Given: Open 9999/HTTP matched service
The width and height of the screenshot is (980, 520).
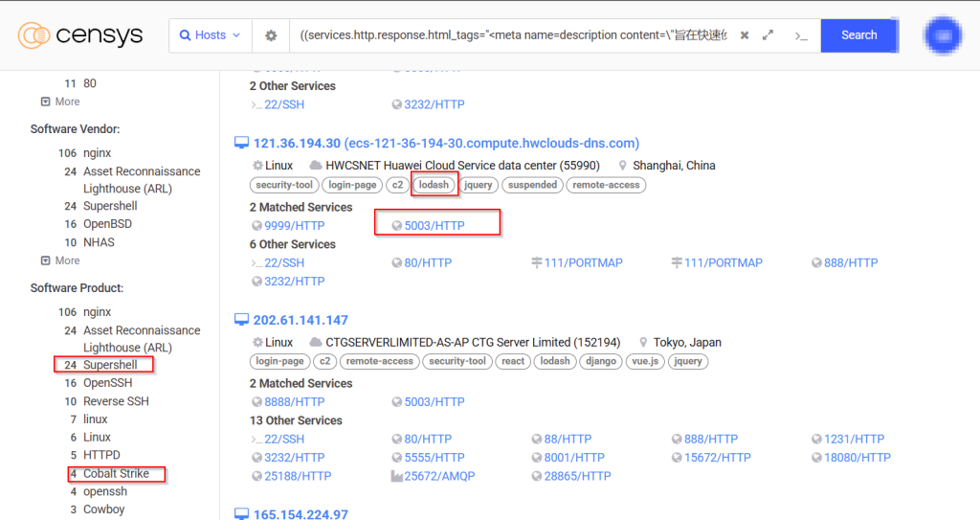Looking at the screenshot, I should pos(295,226).
